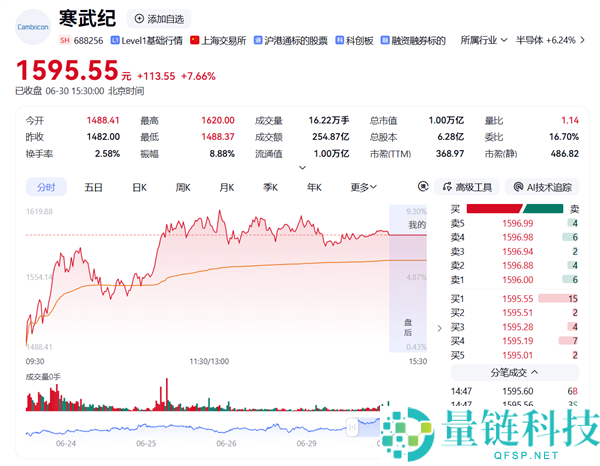Click the 融资融券标的 tag icon
Image resolution: width=600 pixels, height=466 pixels.
click(385, 40)
